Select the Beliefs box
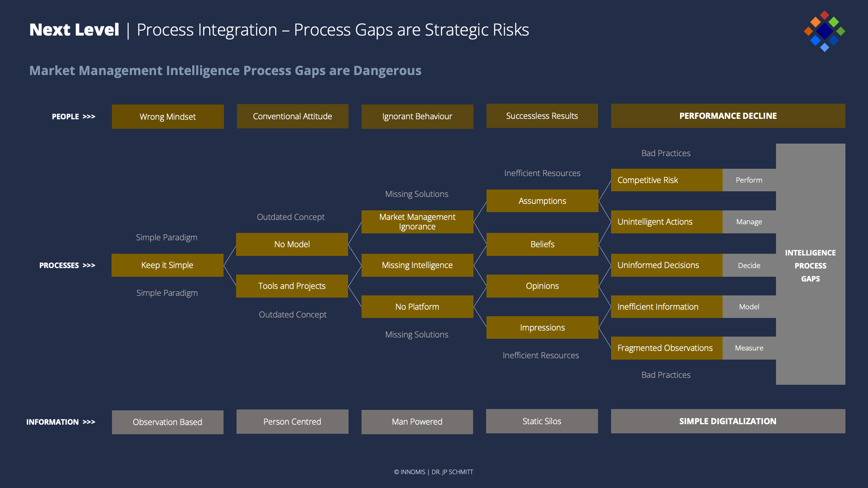 point(542,244)
